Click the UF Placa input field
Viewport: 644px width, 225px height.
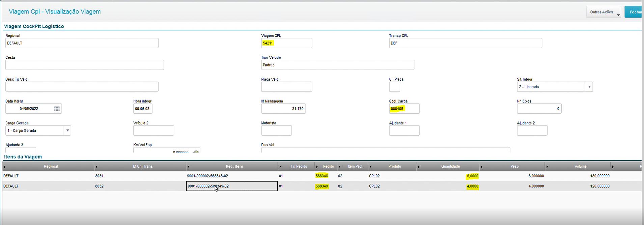coord(394,87)
